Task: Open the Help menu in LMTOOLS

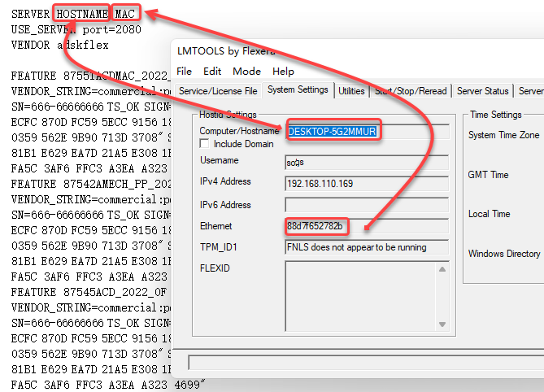Action: tap(283, 71)
